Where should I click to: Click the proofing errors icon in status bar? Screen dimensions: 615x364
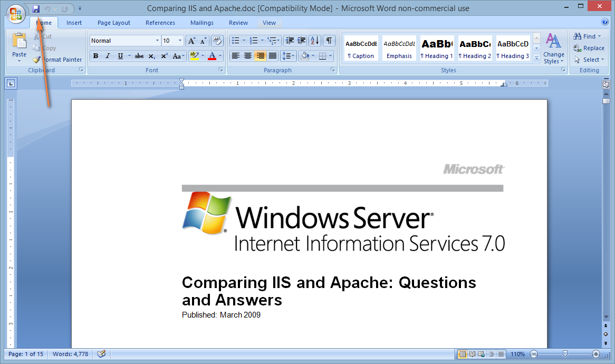point(102,354)
